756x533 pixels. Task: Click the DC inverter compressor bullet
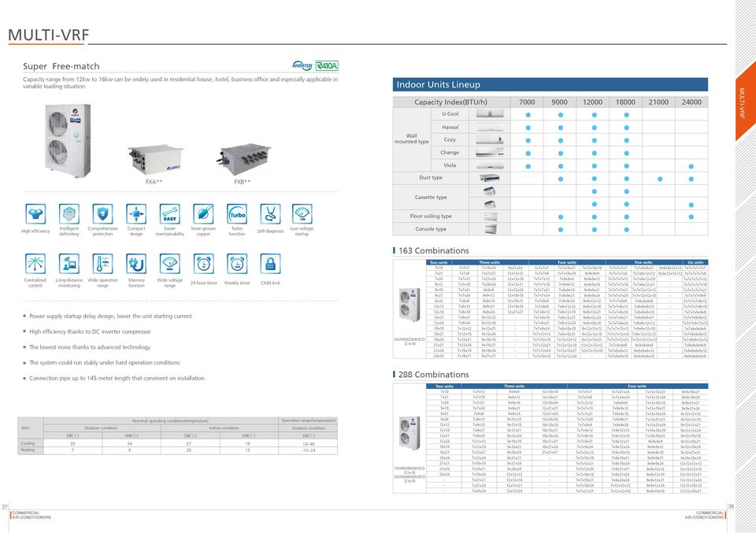click(90, 331)
